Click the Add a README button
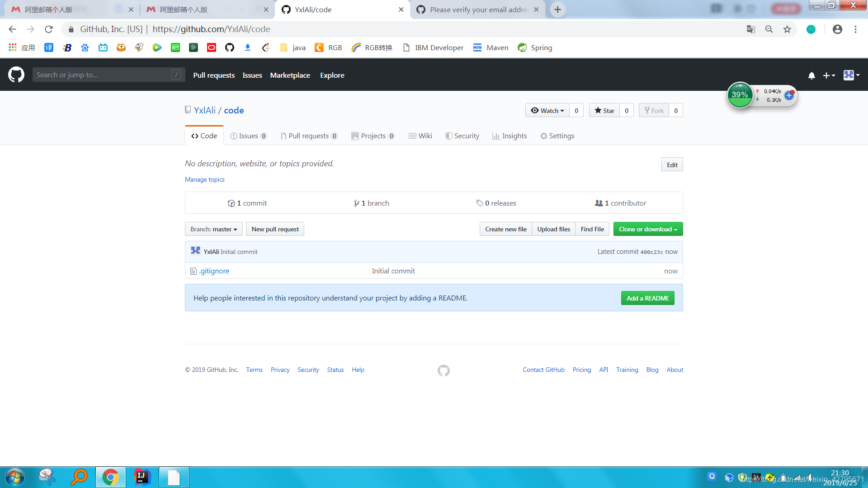868x488 pixels. point(647,298)
